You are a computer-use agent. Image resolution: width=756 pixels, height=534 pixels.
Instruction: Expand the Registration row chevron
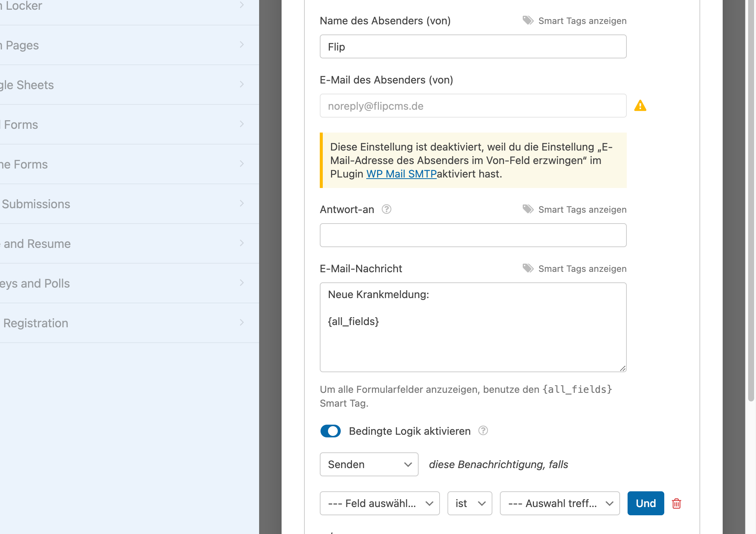point(242,322)
